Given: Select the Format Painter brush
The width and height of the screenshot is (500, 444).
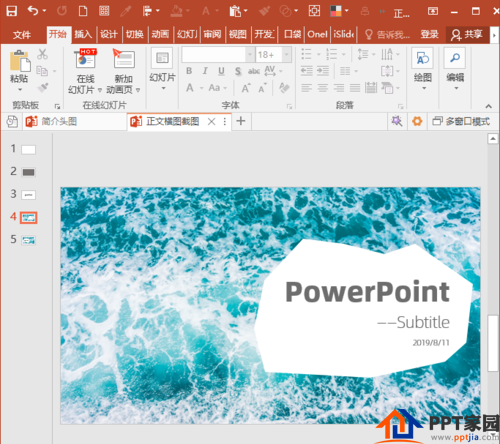Looking at the screenshot, I should (x=43, y=87).
